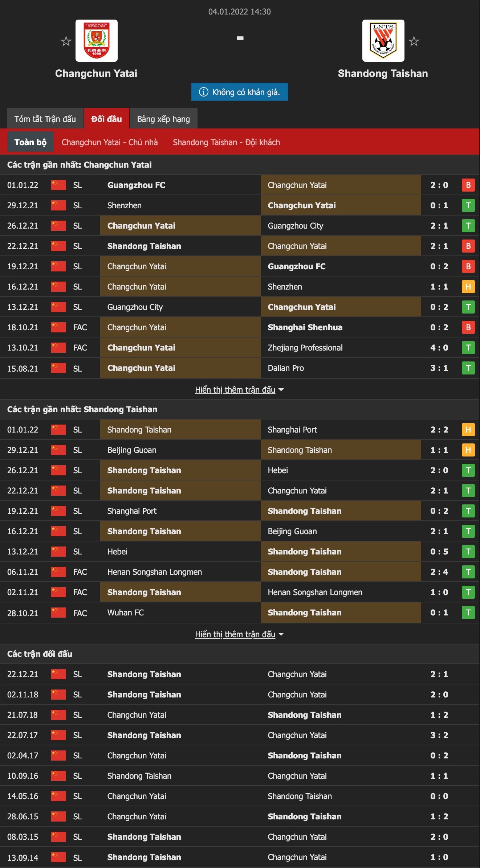Viewport: 480px width, 868px height.
Task: Select the Toàn bộ filter
Action: coord(30,142)
